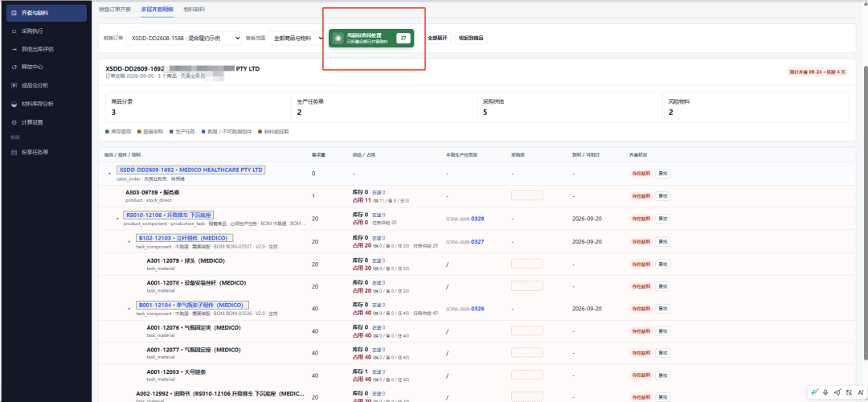The width and height of the screenshot is (868, 402).
Task: Open the B001-12104 component link
Action: [192, 305]
